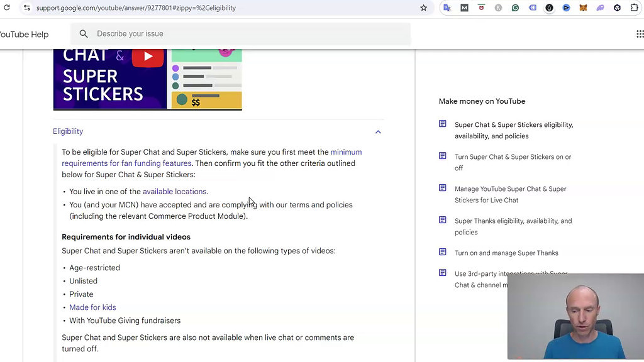The width and height of the screenshot is (644, 362).
Task: Open the Made for kids link
Action: click(x=92, y=307)
